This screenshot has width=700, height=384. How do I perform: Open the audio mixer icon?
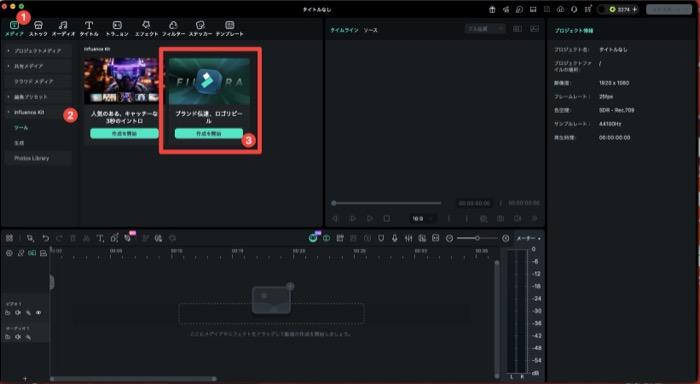coord(408,238)
